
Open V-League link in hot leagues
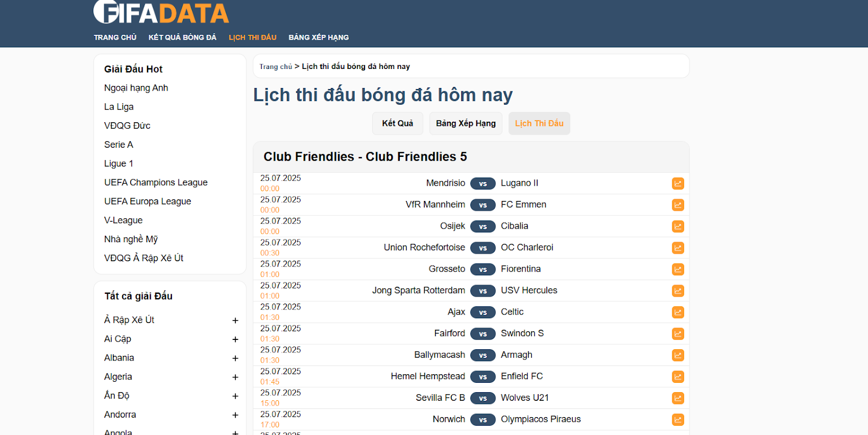point(124,220)
